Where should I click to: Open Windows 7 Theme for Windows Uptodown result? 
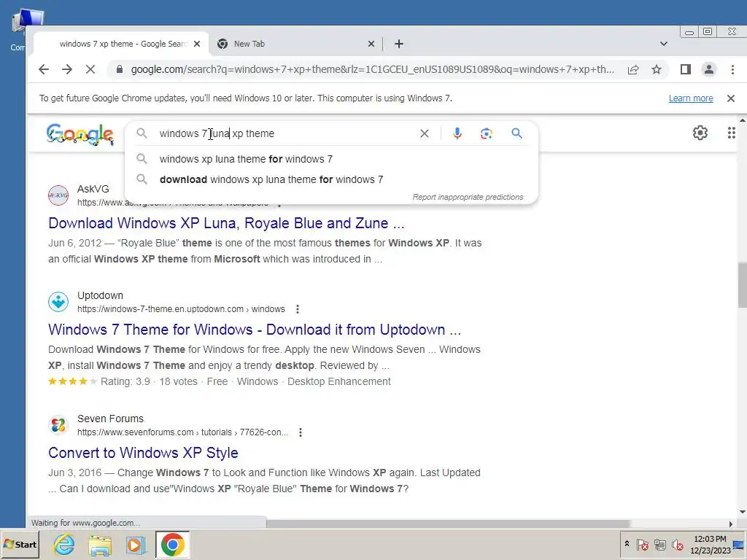255,330
